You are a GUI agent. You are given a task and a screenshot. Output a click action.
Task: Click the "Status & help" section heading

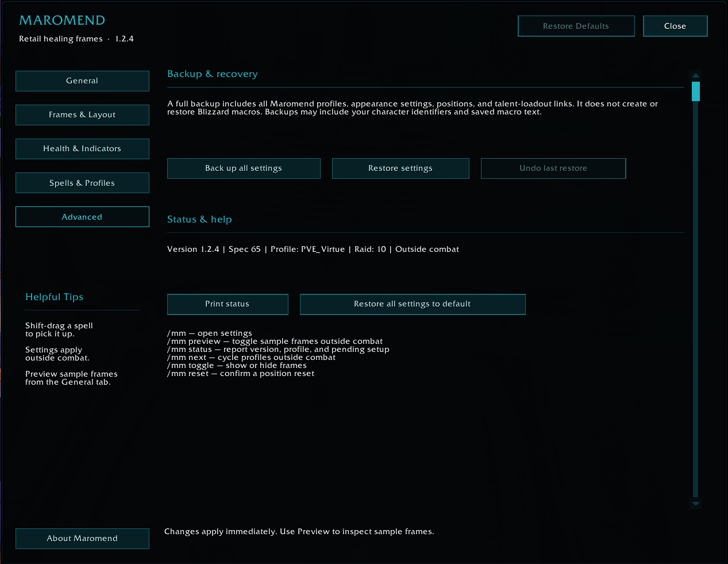(199, 220)
